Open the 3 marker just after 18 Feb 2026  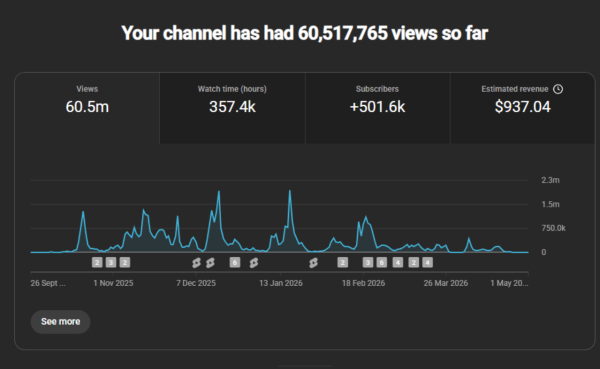point(368,263)
